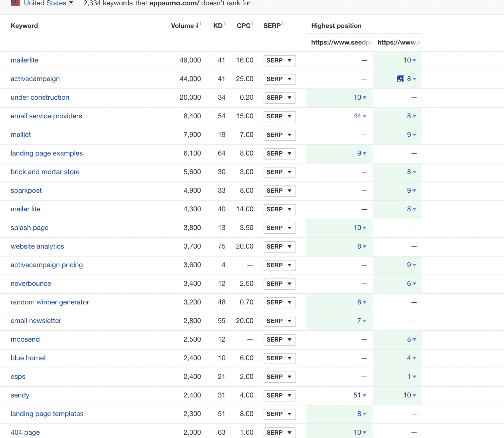
Task: Open SERP dropdown for activecampaign
Action: tap(280, 79)
